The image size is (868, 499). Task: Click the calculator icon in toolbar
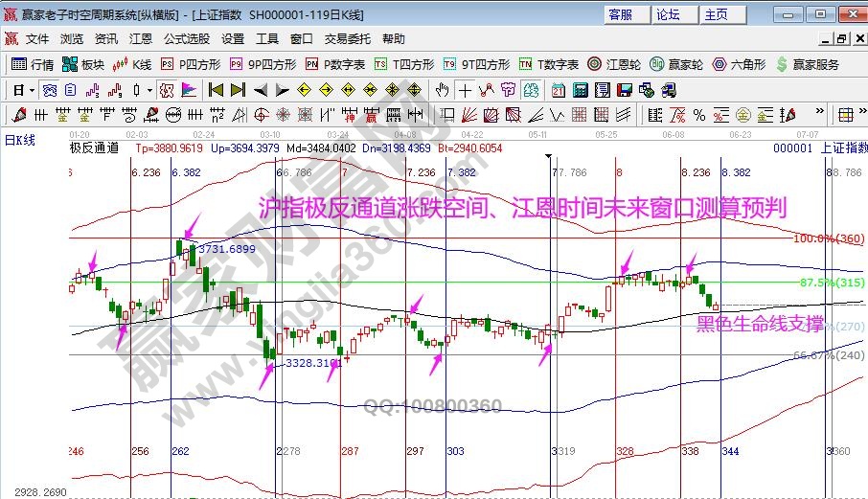[579, 90]
